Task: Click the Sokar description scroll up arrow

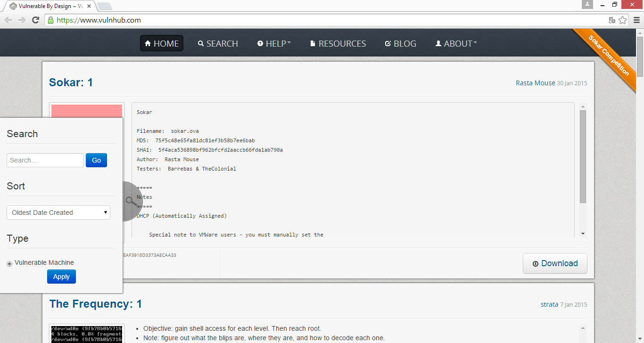Action: [583, 106]
